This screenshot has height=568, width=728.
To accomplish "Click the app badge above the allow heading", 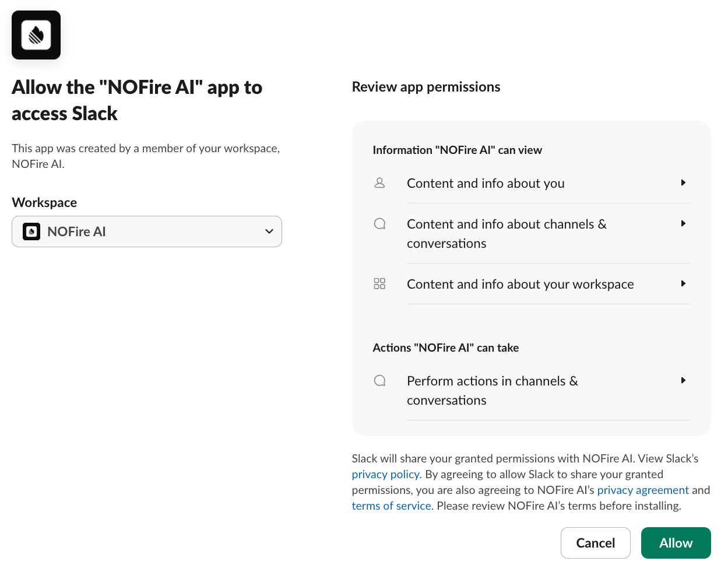I will coord(36,35).
